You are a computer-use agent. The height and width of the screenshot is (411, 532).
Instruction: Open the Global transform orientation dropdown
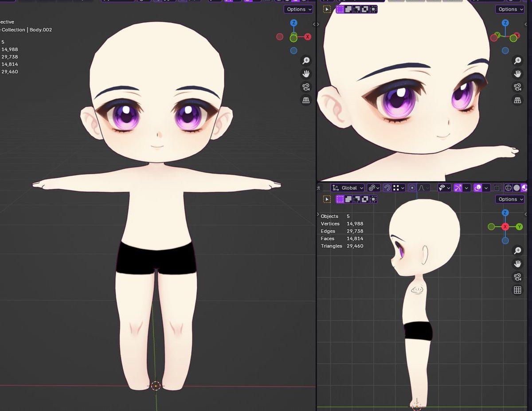(348, 188)
